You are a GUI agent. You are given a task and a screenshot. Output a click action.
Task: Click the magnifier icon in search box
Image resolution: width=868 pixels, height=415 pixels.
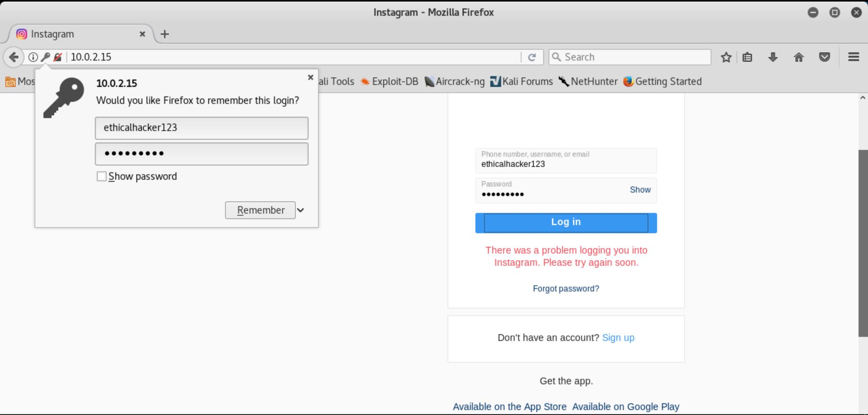tap(557, 57)
